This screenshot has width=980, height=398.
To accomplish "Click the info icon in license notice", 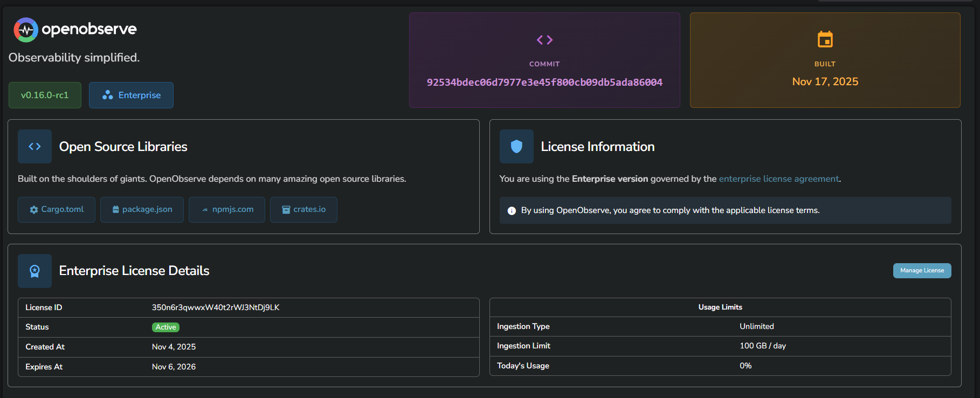I will pos(512,211).
